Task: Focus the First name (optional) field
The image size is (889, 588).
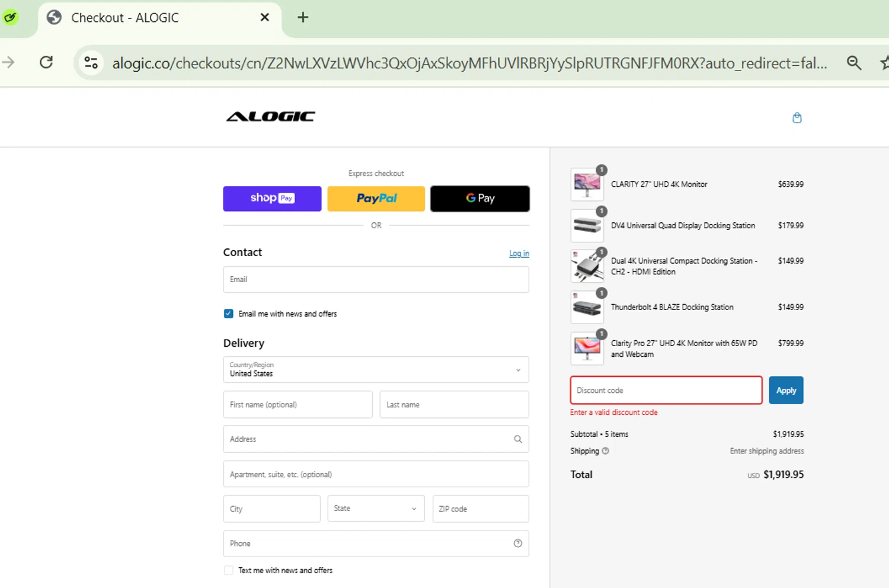Action: tap(298, 404)
